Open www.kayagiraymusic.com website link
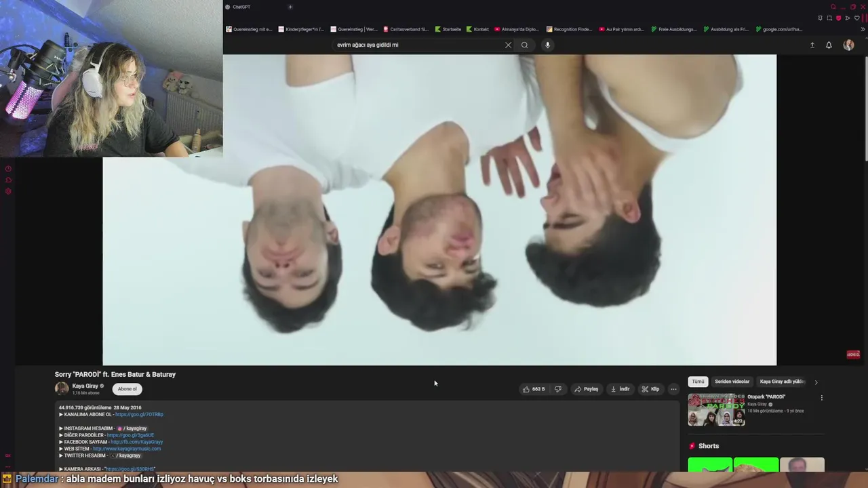 click(x=127, y=449)
